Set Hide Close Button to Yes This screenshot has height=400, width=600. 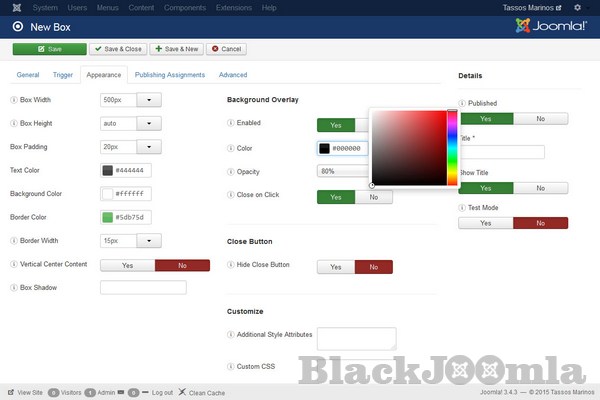point(336,267)
